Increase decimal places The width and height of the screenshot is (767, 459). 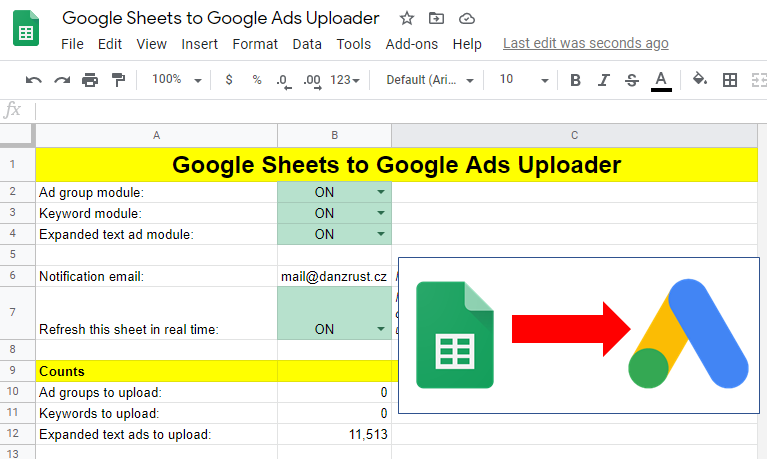pos(312,81)
